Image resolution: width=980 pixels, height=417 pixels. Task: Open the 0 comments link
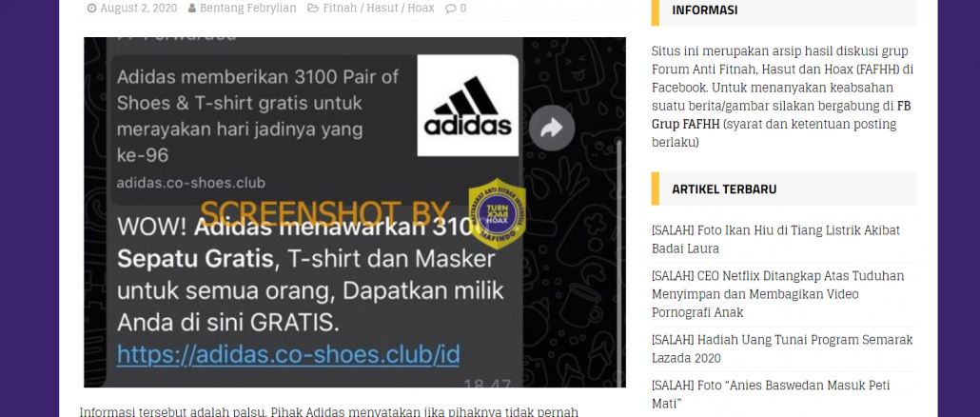pos(462,9)
